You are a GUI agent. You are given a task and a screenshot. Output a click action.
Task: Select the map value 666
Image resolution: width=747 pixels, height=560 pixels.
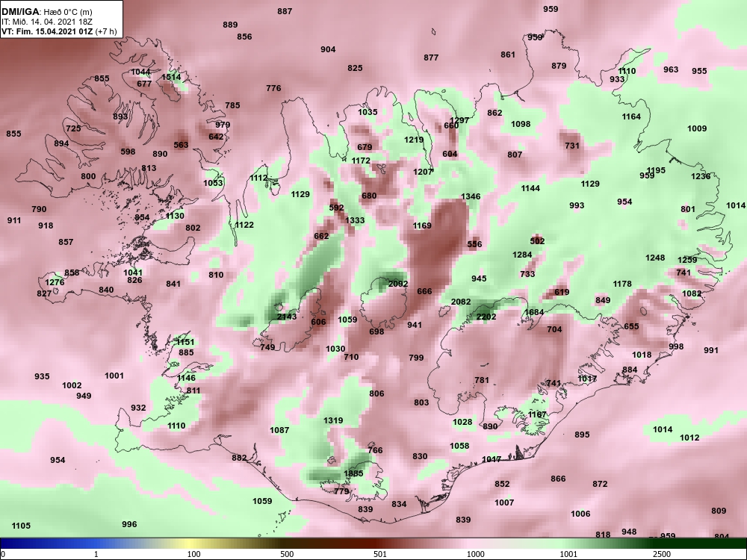coord(424,291)
